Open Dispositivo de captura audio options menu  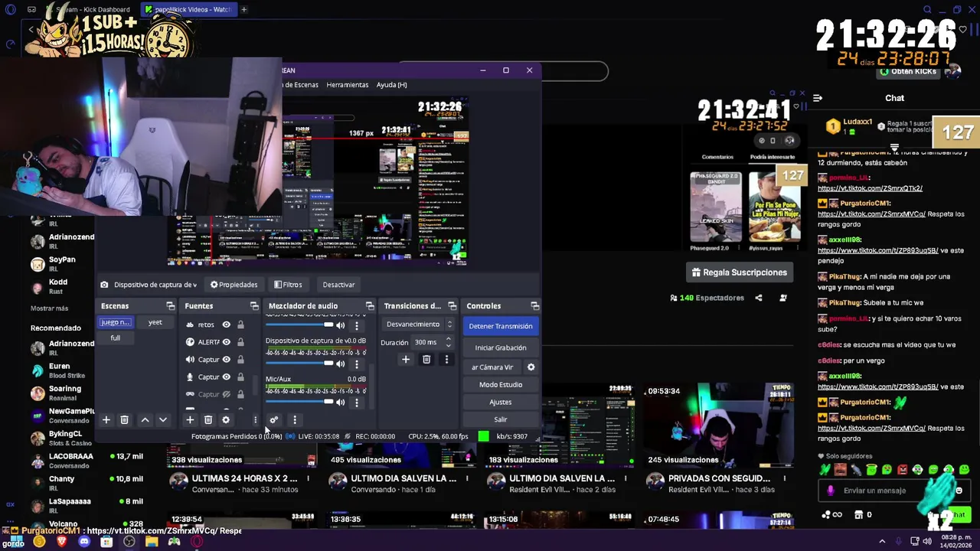(356, 364)
